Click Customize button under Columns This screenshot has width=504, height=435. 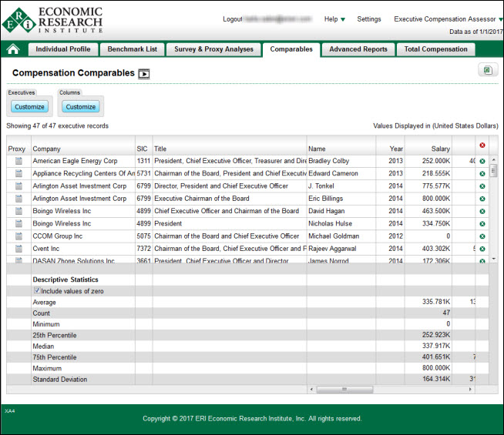coord(80,107)
